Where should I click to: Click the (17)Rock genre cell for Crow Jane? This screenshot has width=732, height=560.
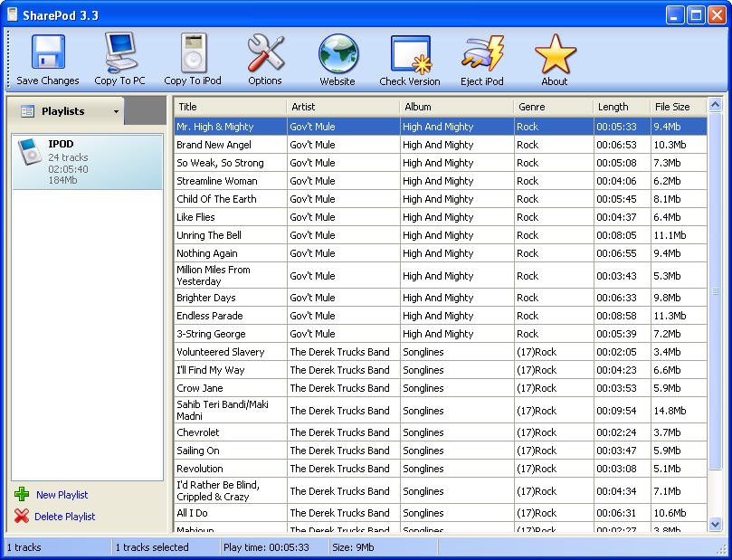554,388
